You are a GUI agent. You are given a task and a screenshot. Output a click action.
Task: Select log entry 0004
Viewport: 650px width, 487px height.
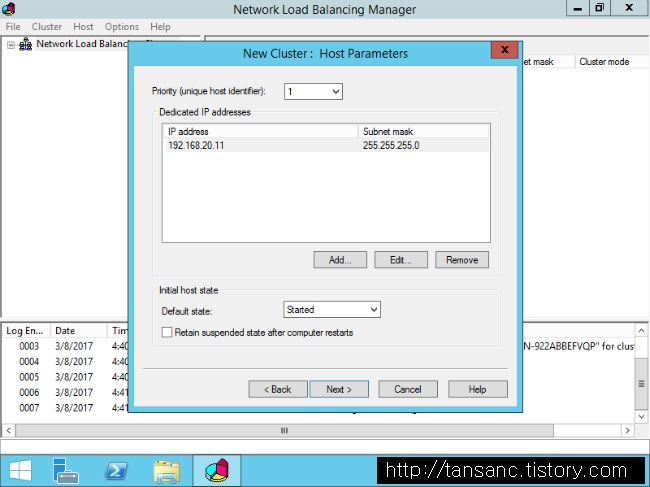click(29, 361)
